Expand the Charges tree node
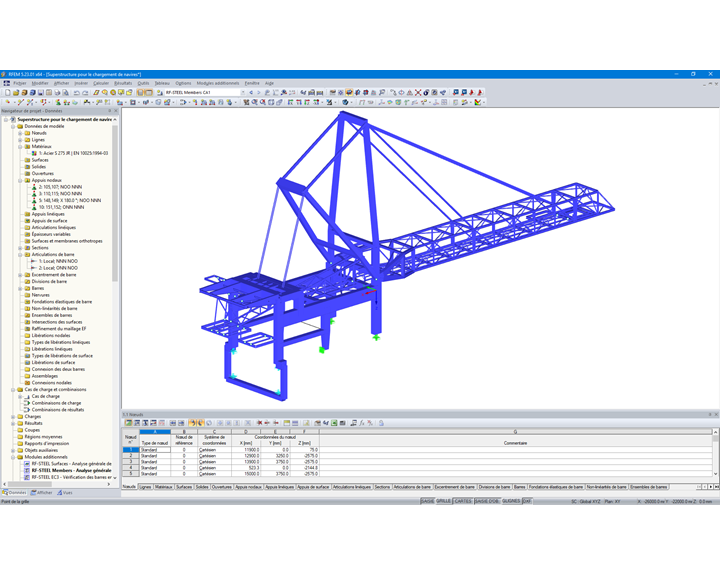 (x=13, y=417)
